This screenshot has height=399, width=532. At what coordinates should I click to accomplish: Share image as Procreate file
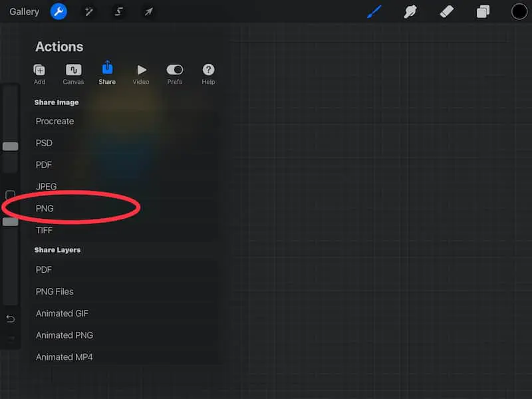click(x=124, y=121)
